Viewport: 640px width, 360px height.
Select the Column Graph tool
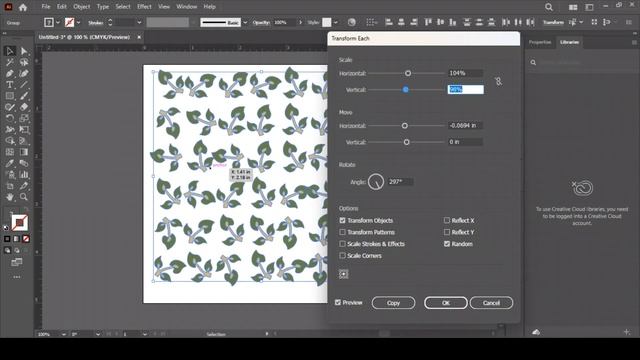click(24, 175)
